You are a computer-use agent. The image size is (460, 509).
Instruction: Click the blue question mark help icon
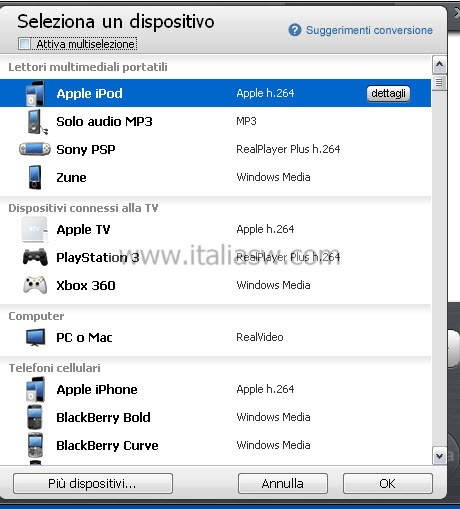[x=295, y=30]
